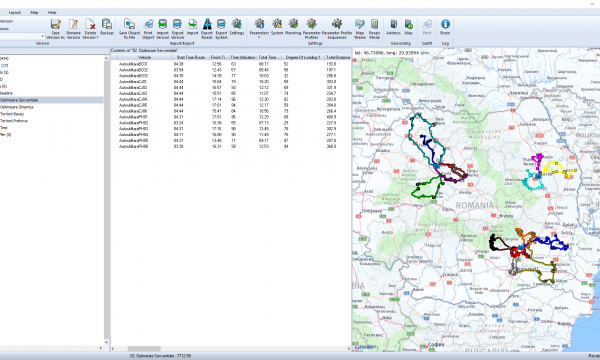The width and height of the screenshot is (600, 360).
Task: Open the version combo box in ribbon
Action: (22, 36)
